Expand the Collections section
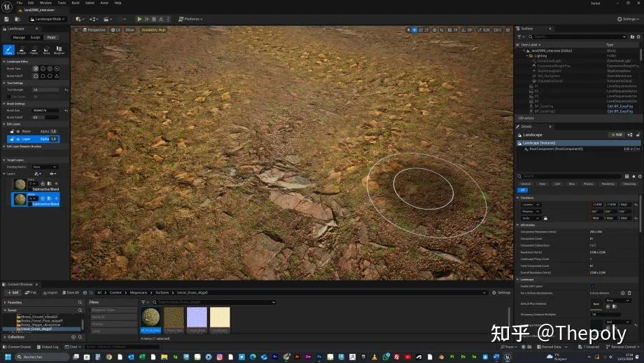Screen dimensions: 644x363 point(4,337)
